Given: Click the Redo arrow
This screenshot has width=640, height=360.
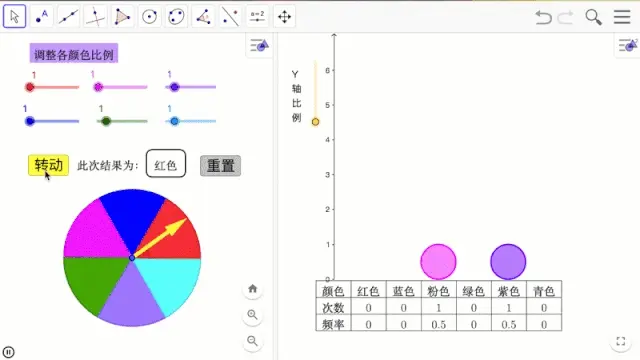Looking at the screenshot, I should pos(566,18).
